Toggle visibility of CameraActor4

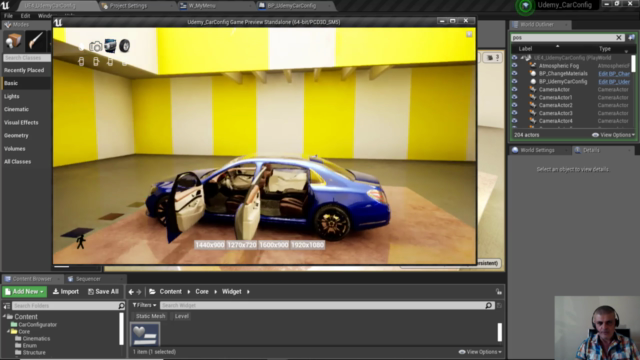515,121
